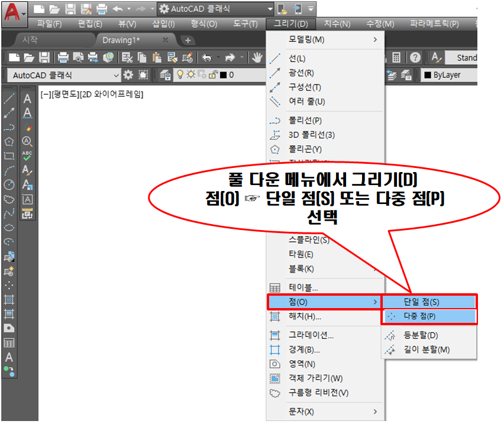Viewport: 504px width, 424px height.
Task: Click the Justify Text icon in text toolbar
Action: point(27,199)
